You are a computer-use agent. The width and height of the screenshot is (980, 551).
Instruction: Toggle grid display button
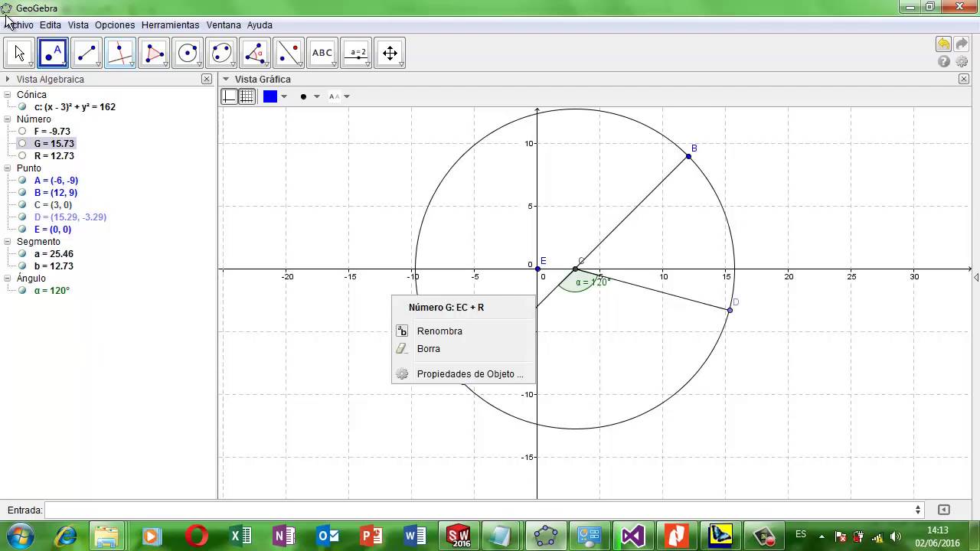(x=247, y=96)
